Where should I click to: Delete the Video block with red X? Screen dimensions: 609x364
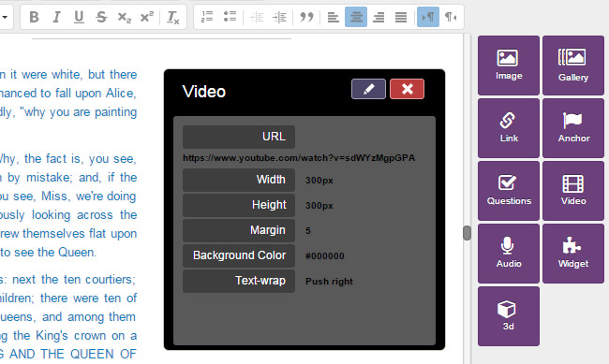[x=407, y=89]
